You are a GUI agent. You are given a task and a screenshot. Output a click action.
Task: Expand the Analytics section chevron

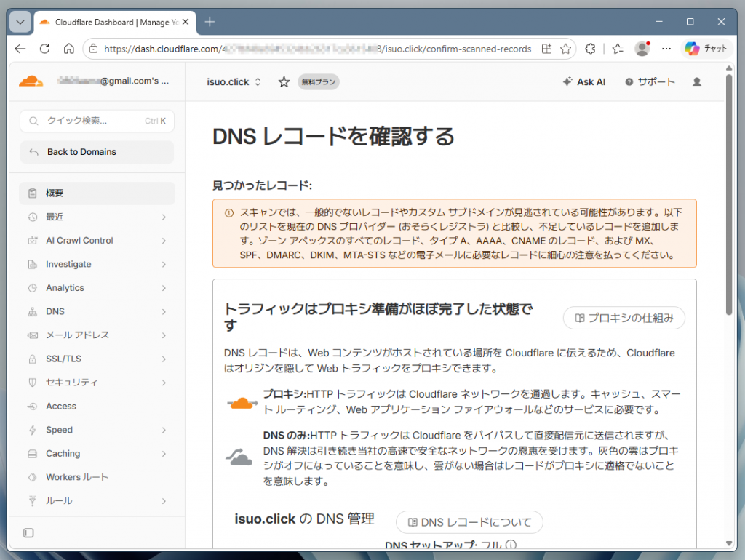click(164, 288)
